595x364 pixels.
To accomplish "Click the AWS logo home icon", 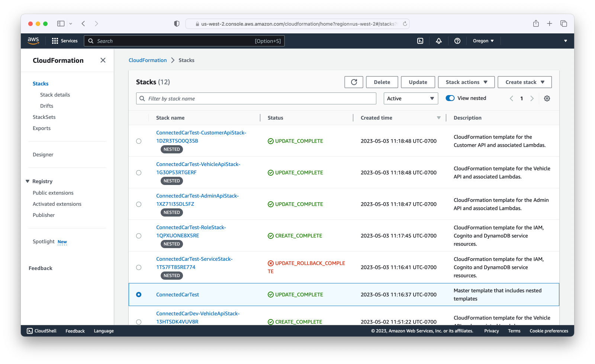I will pyautogui.click(x=33, y=41).
